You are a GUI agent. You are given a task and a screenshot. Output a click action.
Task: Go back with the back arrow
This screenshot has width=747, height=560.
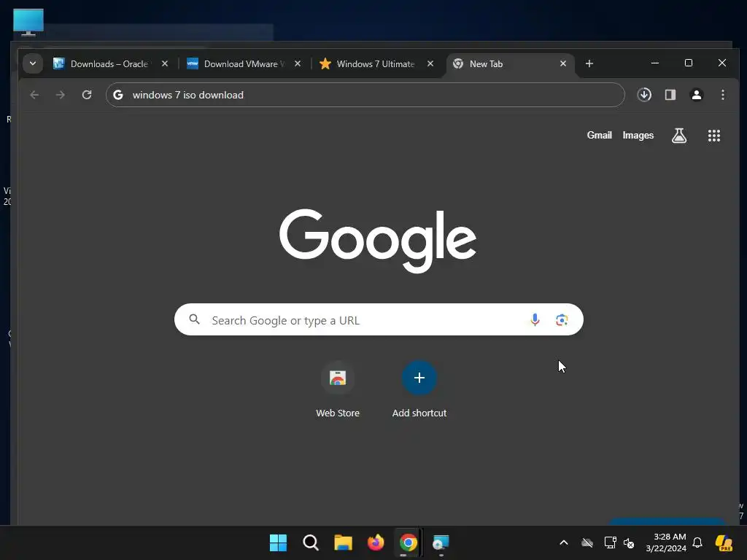34,95
